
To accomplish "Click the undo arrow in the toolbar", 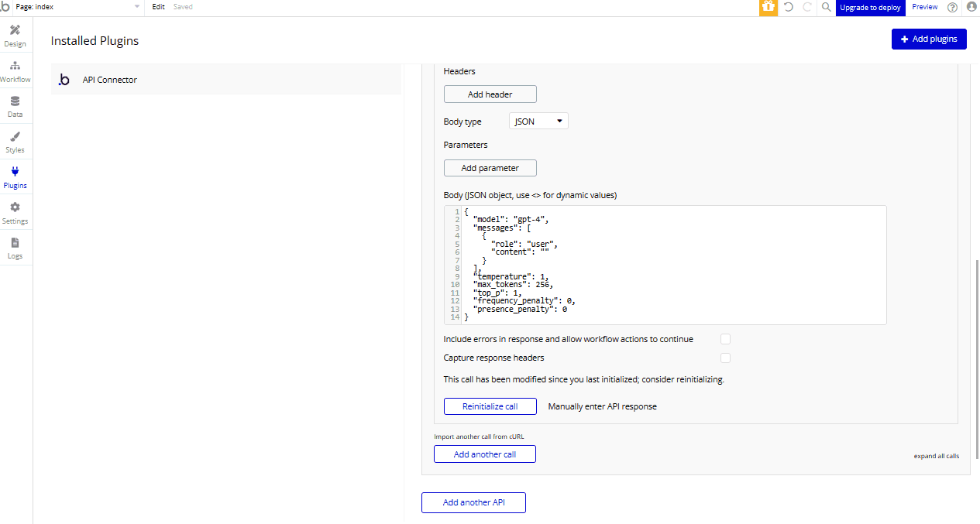I will pyautogui.click(x=788, y=8).
